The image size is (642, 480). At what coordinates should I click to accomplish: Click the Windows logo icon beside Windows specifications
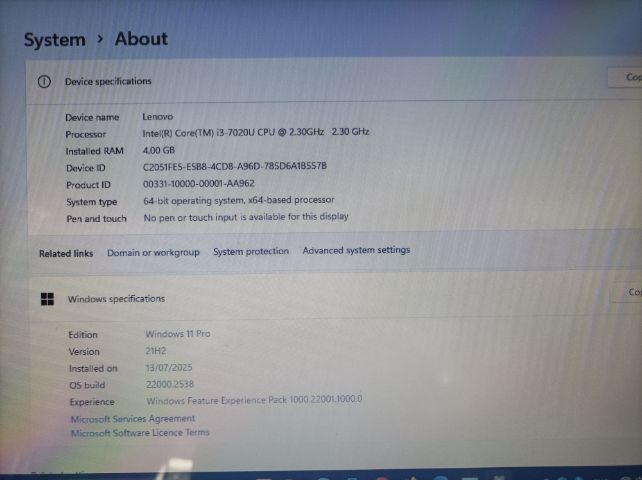tap(47, 299)
